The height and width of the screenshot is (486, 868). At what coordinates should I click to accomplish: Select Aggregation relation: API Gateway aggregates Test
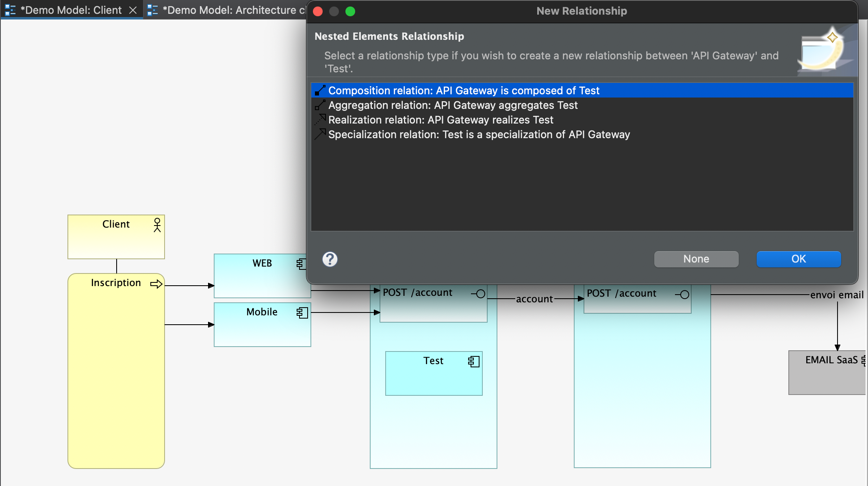click(x=582, y=105)
